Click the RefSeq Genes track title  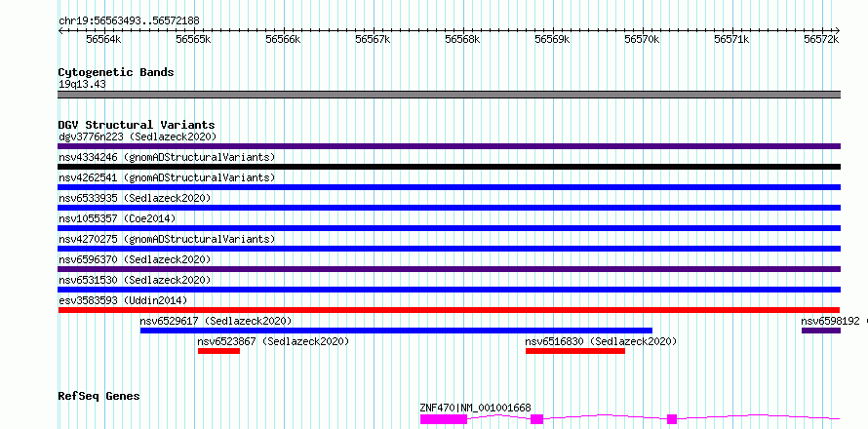[99, 397]
